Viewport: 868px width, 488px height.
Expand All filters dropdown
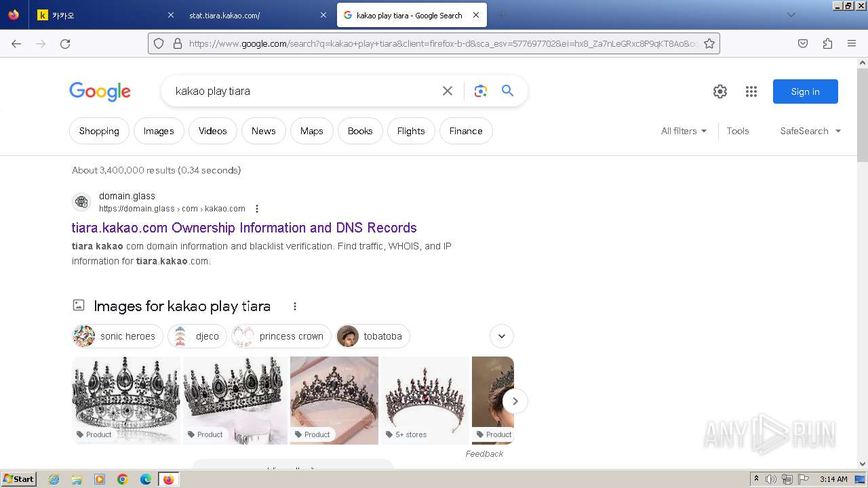684,131
